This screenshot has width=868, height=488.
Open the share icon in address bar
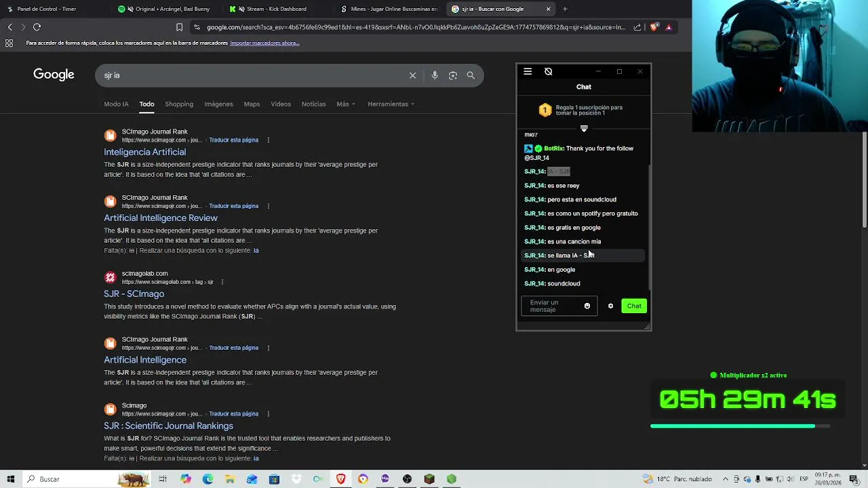pos(637,27)
